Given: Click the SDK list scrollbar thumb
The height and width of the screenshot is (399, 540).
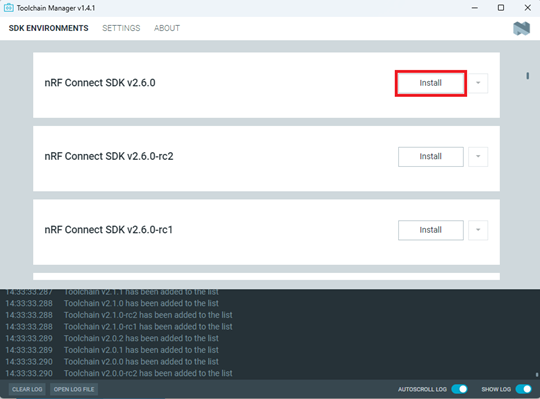Looking at the screenshot, I should (x=528, y=75).
